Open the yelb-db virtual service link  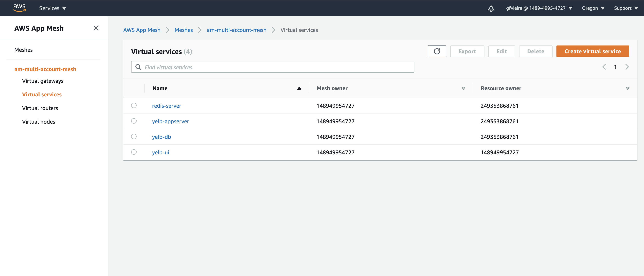(x=161, y=137)
